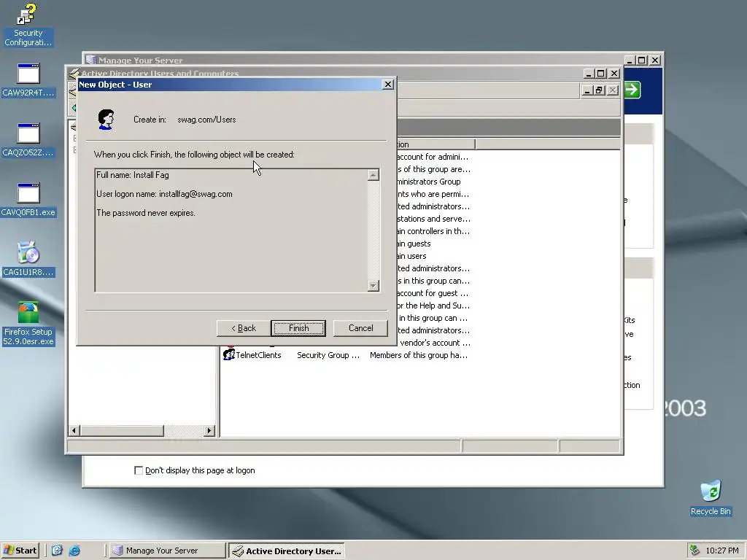Select 'User logon name: installfag@swag.com' text
The width and height of the screenshot is (747, 560).
pos(164,194)
